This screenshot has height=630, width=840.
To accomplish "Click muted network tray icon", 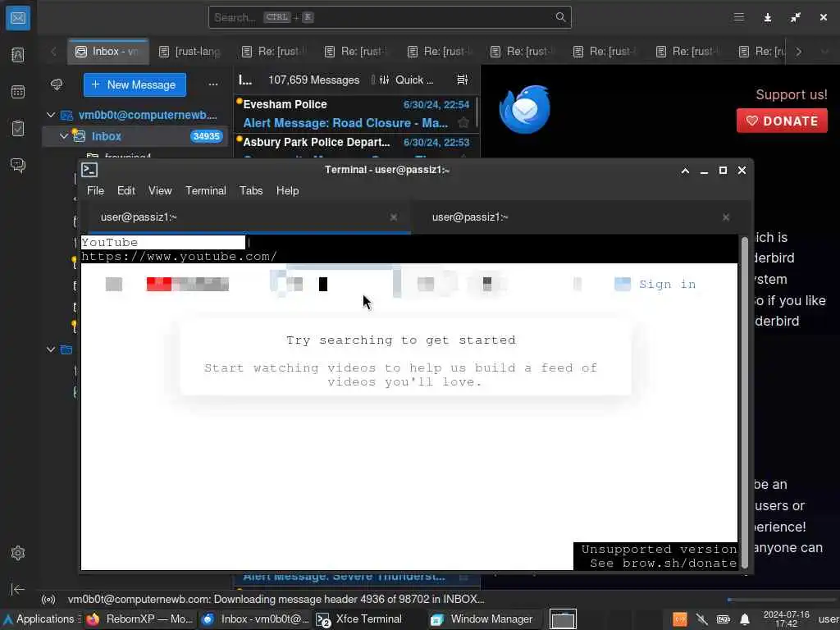I will pos(702,619).
